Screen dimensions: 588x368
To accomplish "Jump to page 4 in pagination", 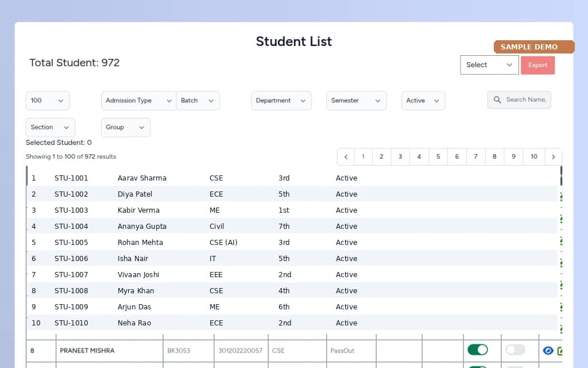I will point(419,157).
